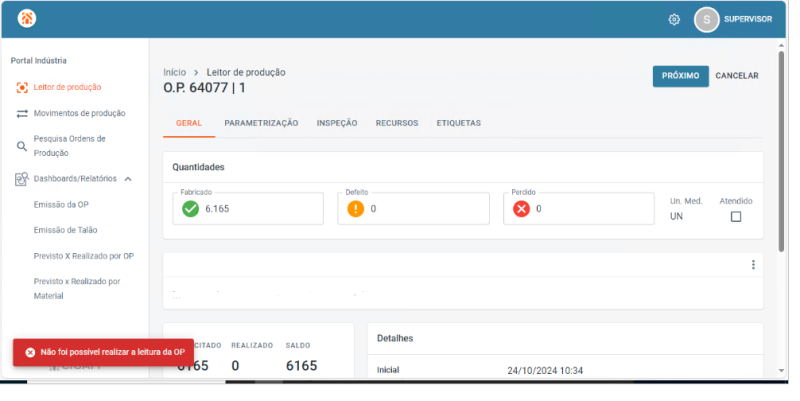Screen dimensions: 800x401
Task: Select the GERAL tab
Action: pos(189,123)
